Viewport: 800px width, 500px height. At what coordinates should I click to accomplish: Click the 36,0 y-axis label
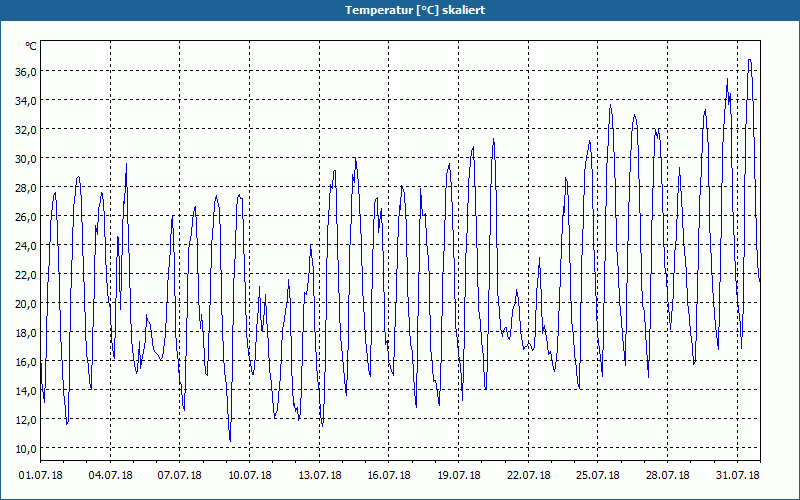pos(26,71)
